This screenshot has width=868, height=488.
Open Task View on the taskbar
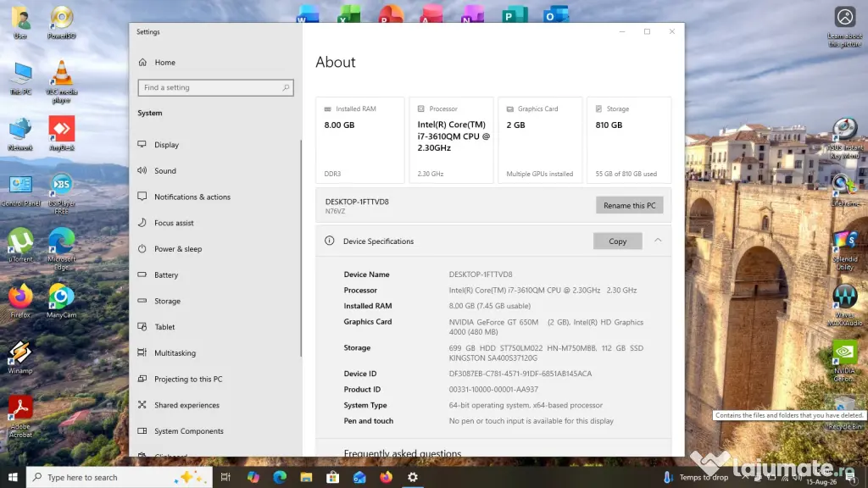(x=225, y=477)
